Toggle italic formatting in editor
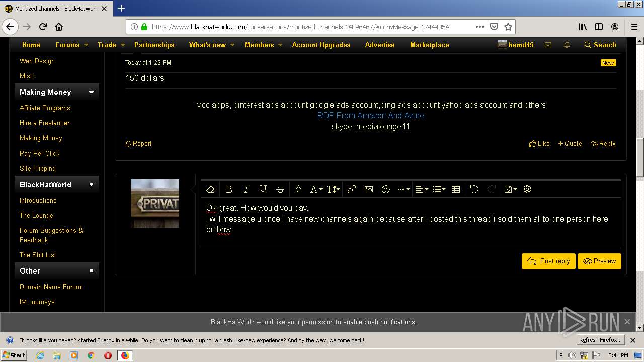 246,189
